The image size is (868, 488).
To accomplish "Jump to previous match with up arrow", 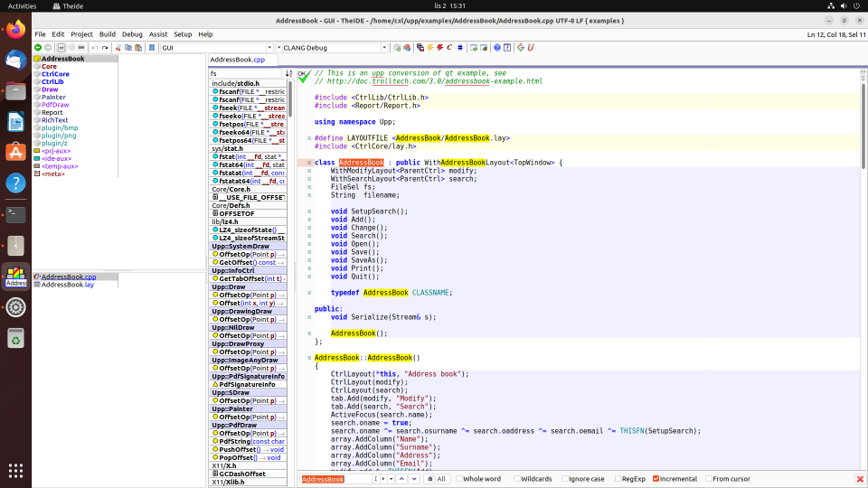I will pos(402,479).
